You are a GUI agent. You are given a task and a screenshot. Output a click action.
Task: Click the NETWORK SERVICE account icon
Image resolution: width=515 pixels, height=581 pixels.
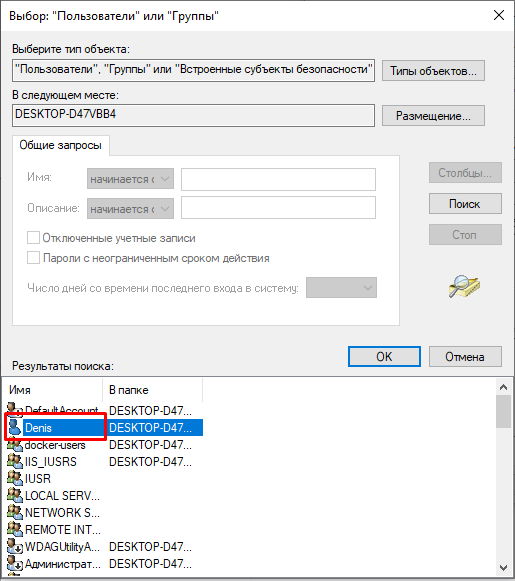tap(15, 513)
